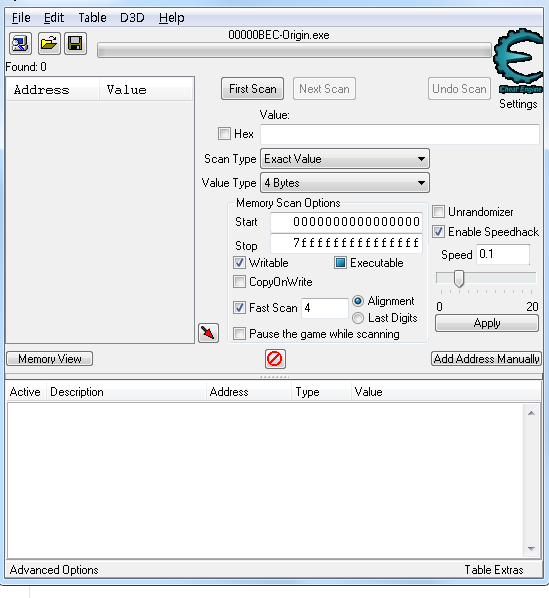
Task: Toggle the Hex checkbox
Action: (x=224, y=134)
